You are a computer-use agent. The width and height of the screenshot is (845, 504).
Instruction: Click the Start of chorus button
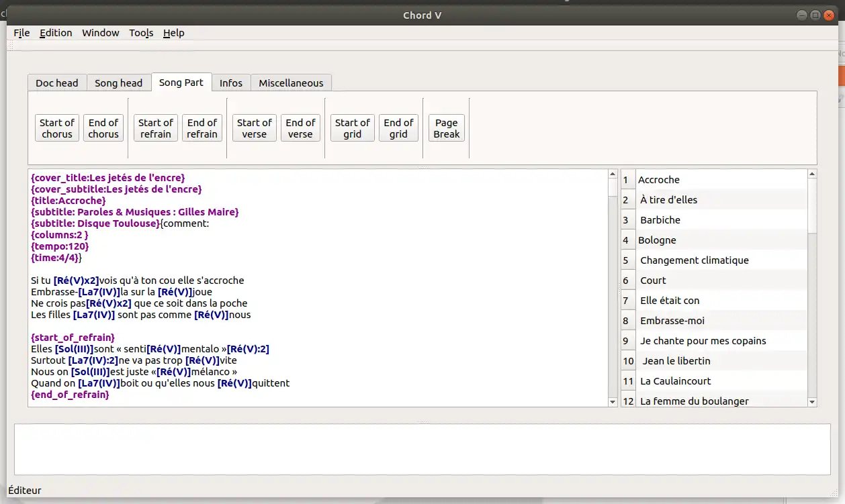pyautogui.click(x=57, y=128)
